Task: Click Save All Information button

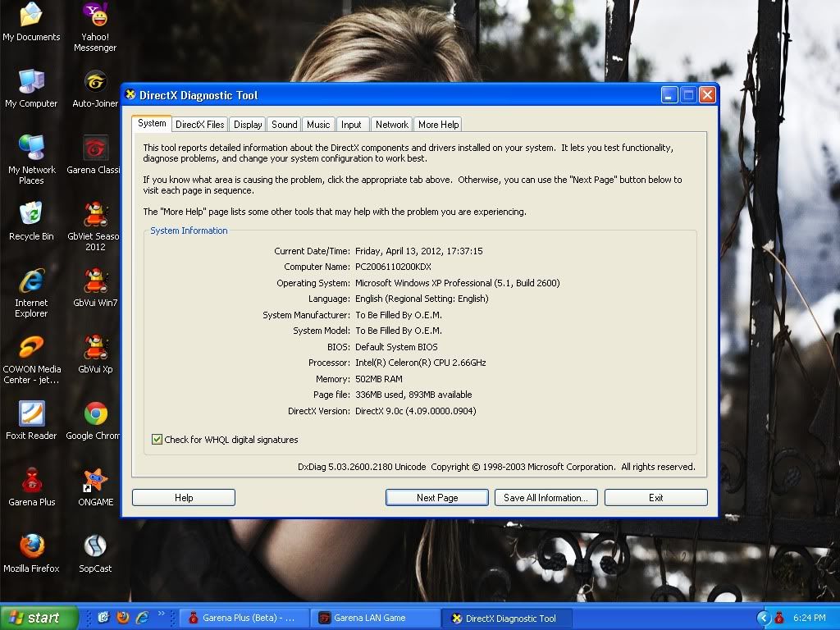Action: click(546, 498)
